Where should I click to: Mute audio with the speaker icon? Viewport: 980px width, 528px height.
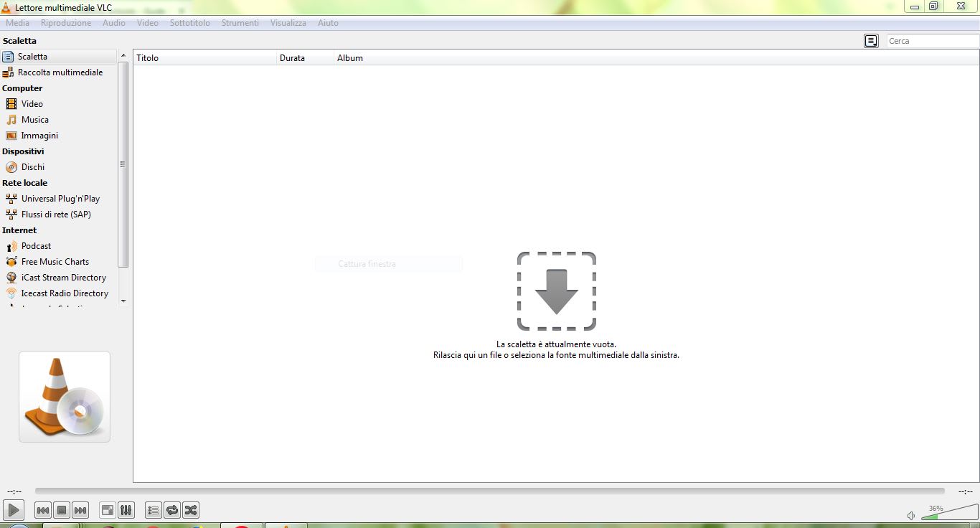tap(911, 515)
